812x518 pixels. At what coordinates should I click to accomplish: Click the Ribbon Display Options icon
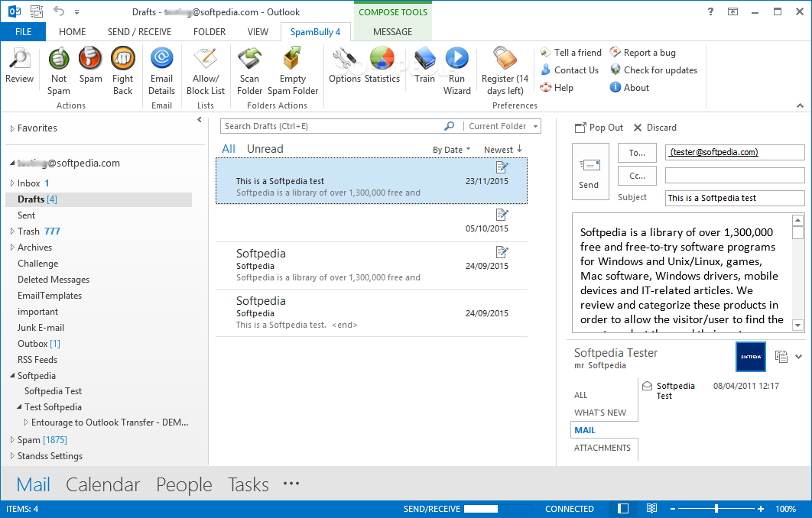(732, 11)
